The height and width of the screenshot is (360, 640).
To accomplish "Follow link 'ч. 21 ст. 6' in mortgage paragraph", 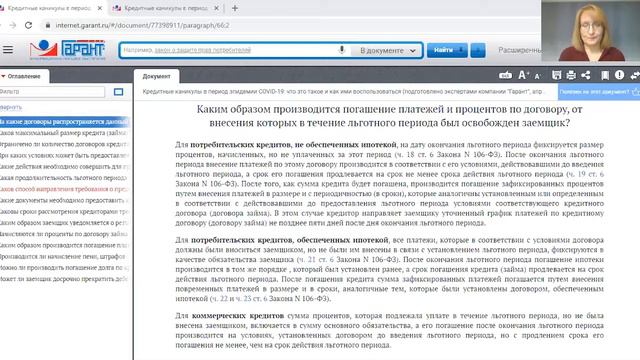I will tap(316, 260).
